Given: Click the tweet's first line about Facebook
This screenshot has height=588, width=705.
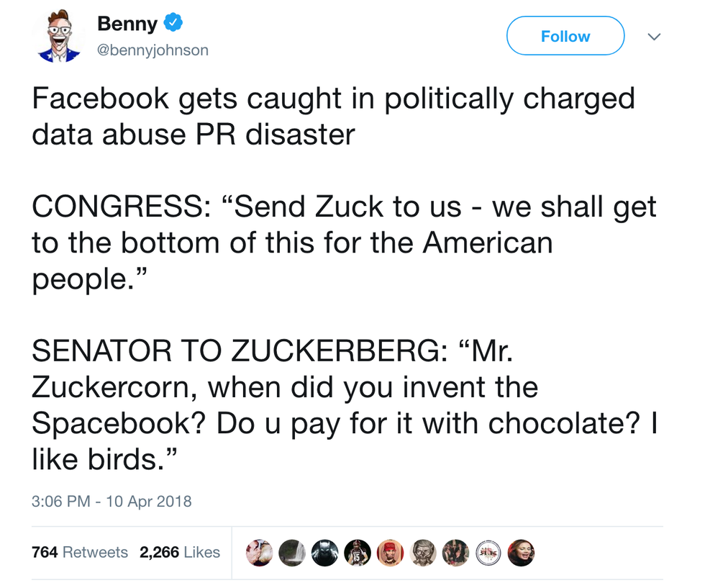Looking at the screenshot, I should click(332, 99).
